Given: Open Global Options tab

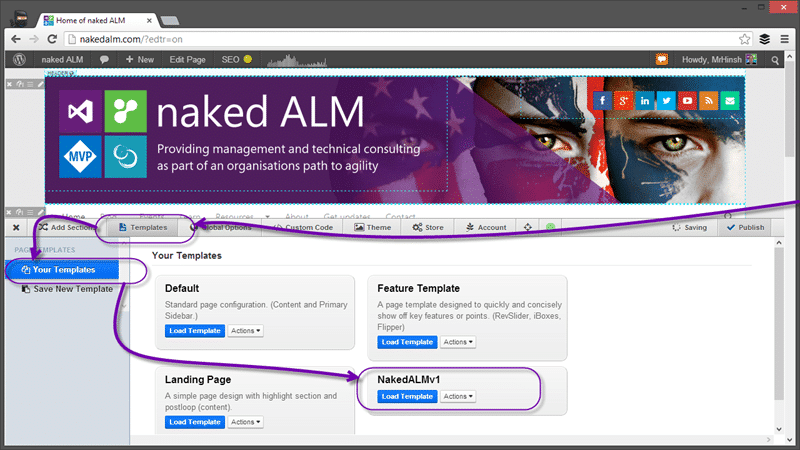Looking at the screenshot, I should [x=220, y=227].
